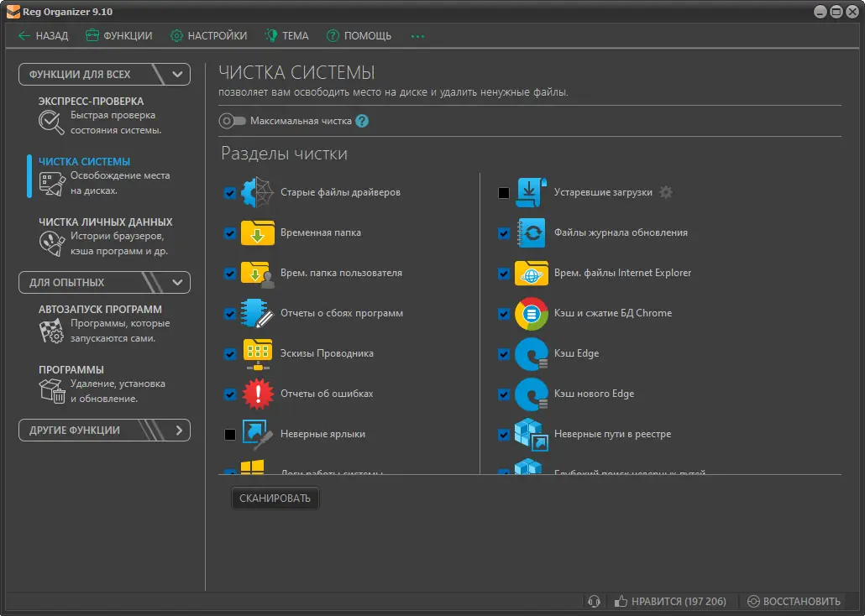Open the Тема menu
This screenshot has height=616, width=865.
point(286,36)
